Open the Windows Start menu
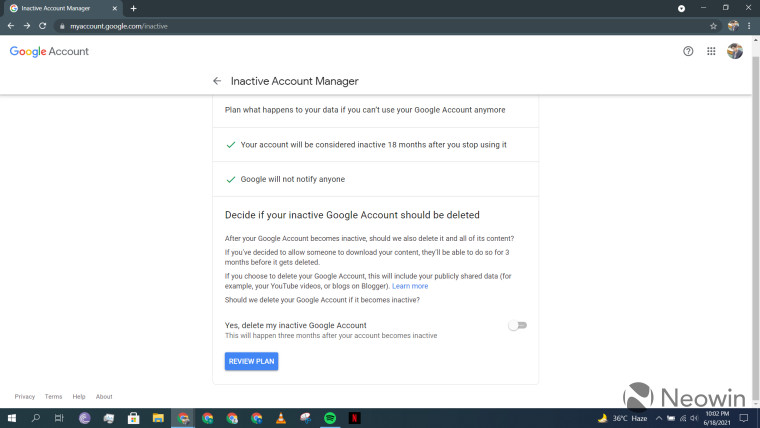The image size is (760, 428). click(12, 418)
